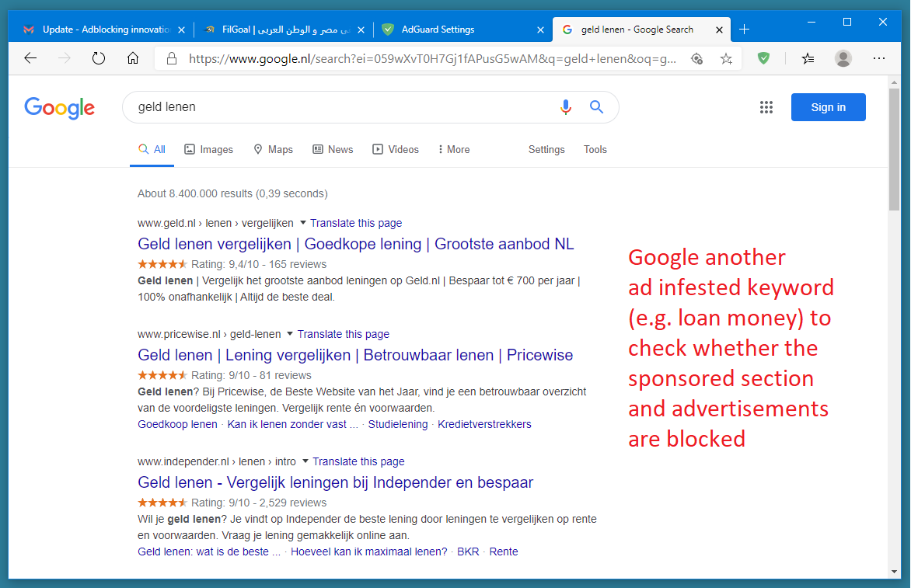Expand the dropdown arrow beside pricewise.nl result
Image resolution: width=911 pixels, height=588 pixels.
click(x=290, y=334)
